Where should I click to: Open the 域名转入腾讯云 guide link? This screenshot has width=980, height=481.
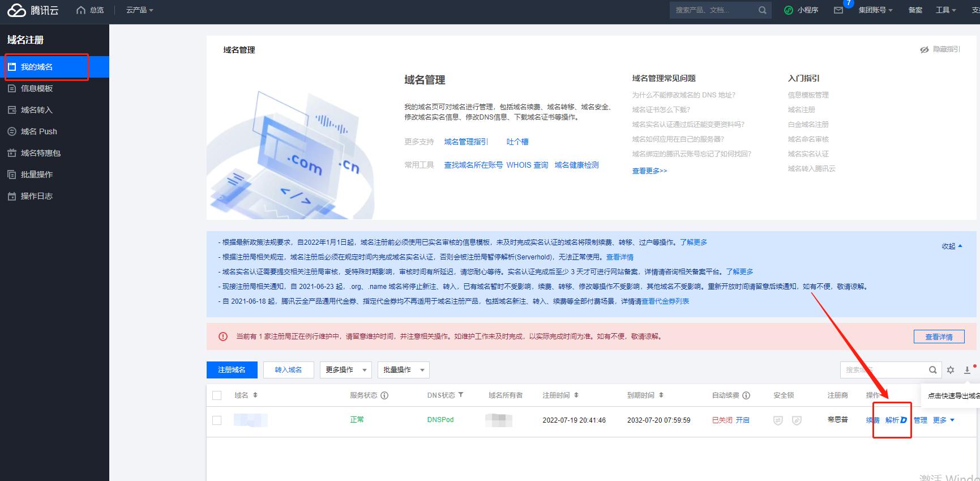pos(811,169)
